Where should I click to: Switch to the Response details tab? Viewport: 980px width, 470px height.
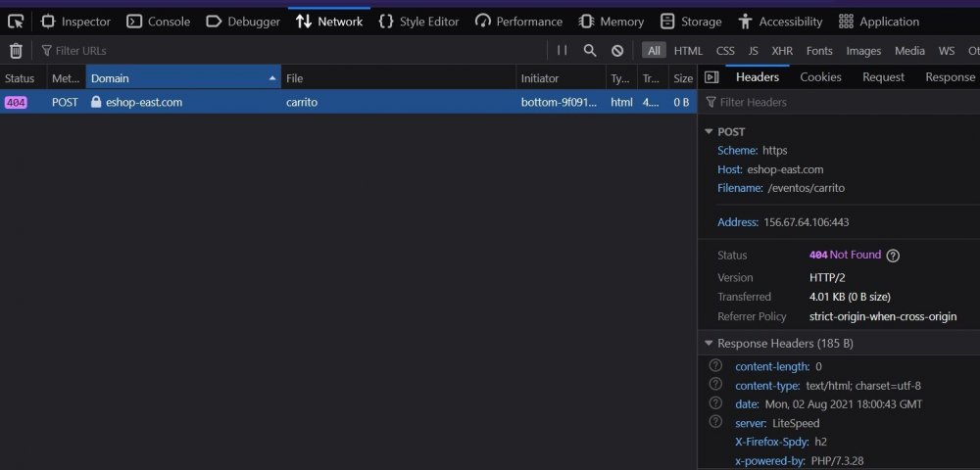click(x=950, y=76)
